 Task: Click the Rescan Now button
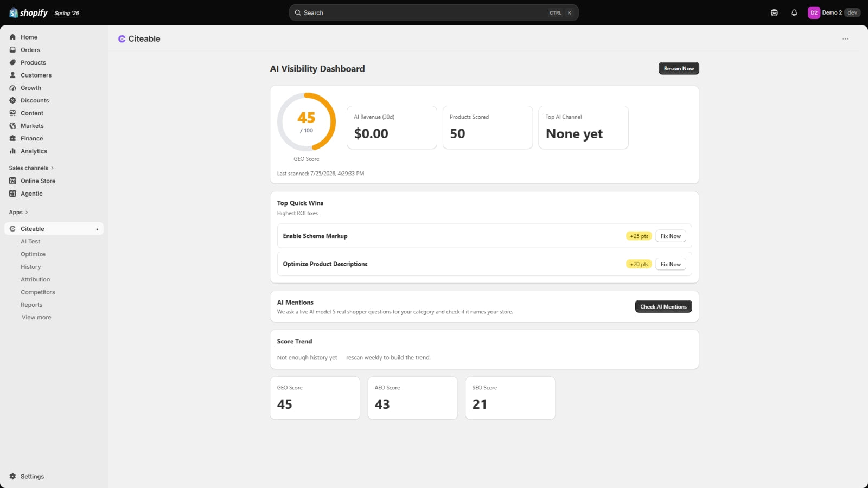(x=679, y=68)
